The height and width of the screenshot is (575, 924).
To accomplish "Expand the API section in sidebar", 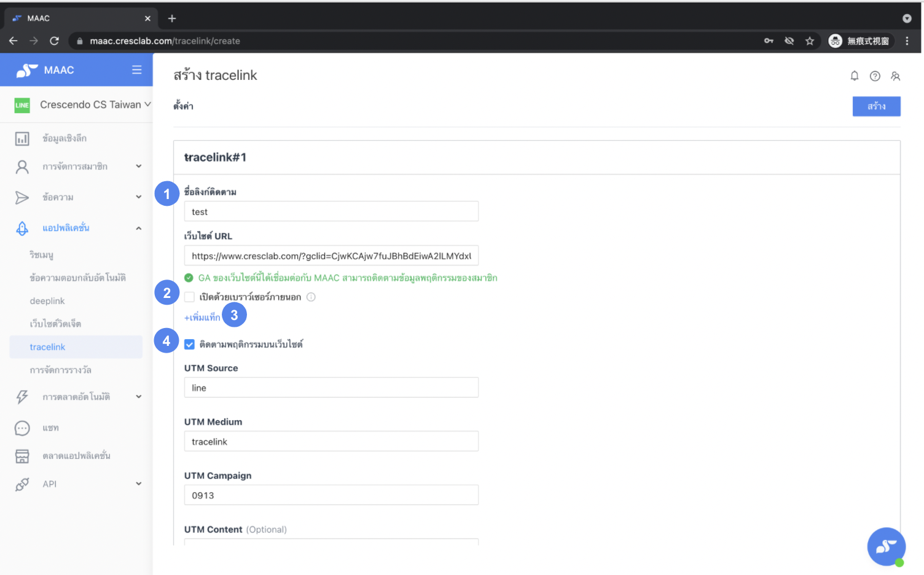I will click(x=139, y=483).
